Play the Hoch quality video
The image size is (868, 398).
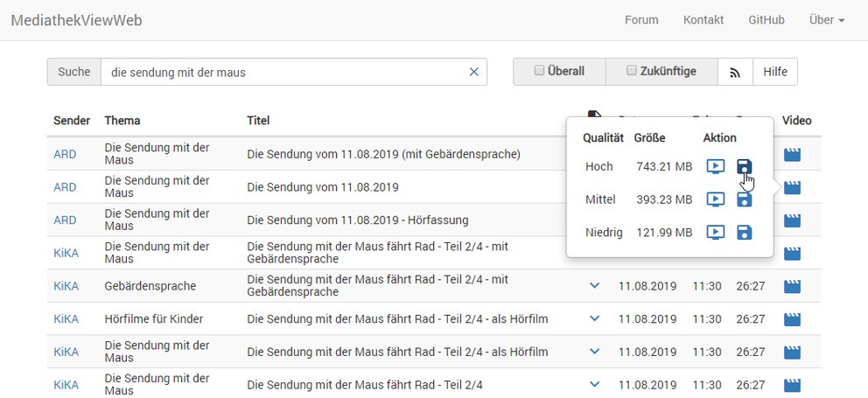point(715,166)
